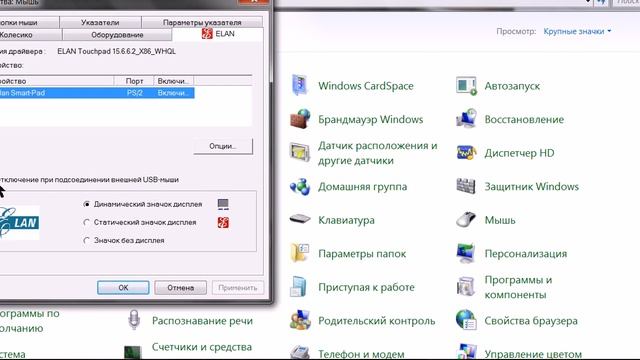Click the Порт column header

pyautogui.click(x=134, y=81)
